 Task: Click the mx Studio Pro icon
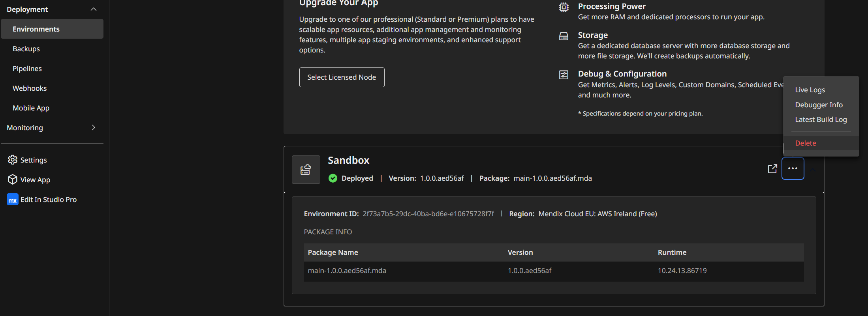pos(13,200)
